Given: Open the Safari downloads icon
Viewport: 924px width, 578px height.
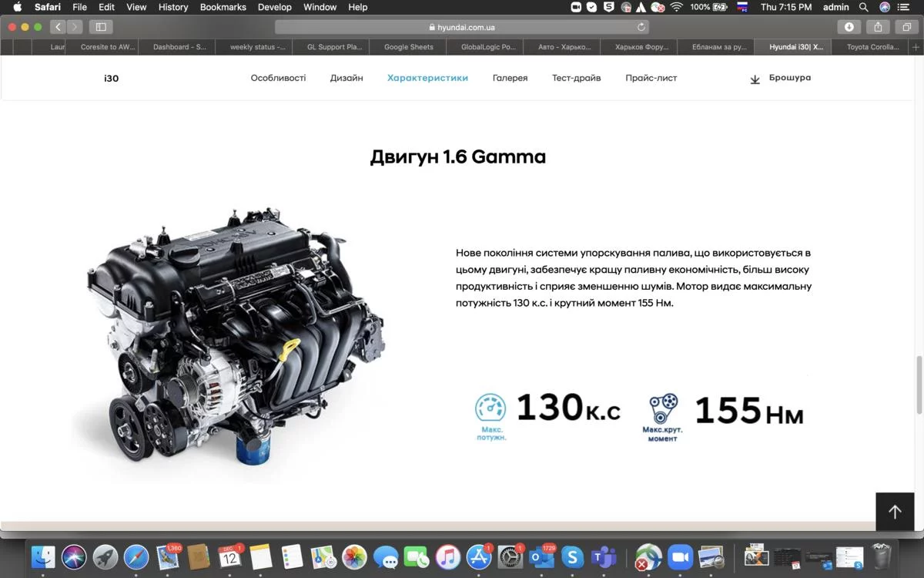Looking at the screenshot, I should 849,27.
